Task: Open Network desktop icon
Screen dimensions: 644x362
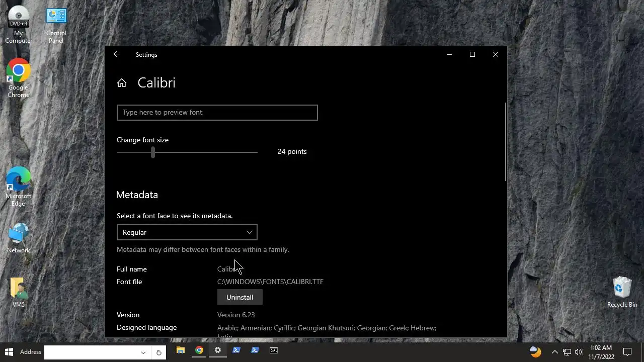Action: (19, 238)
